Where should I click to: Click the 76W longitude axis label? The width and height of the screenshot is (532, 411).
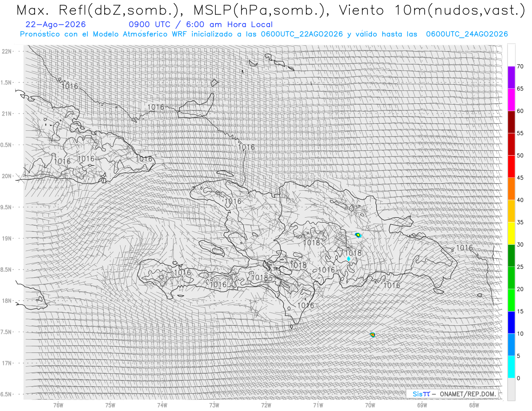(x=58, y=405)
